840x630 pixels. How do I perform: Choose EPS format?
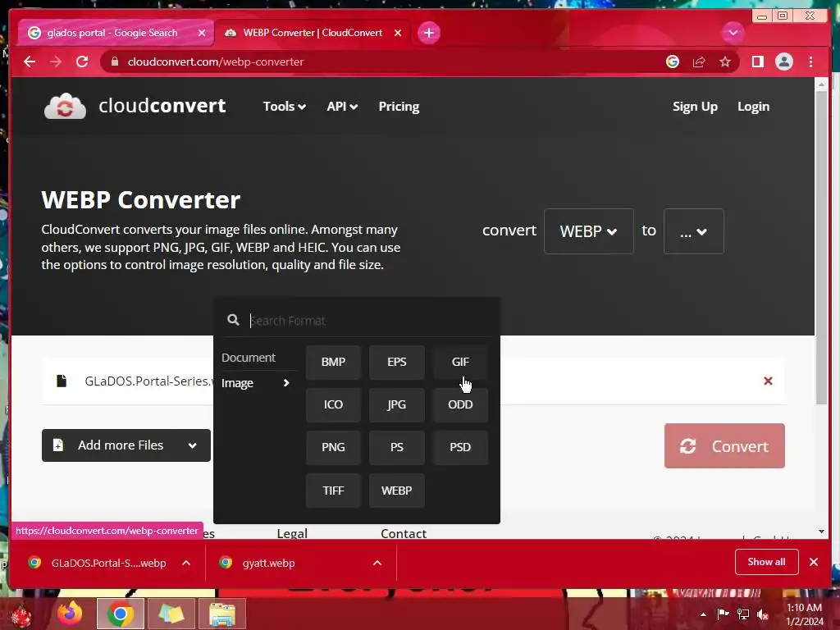point(396,362)
